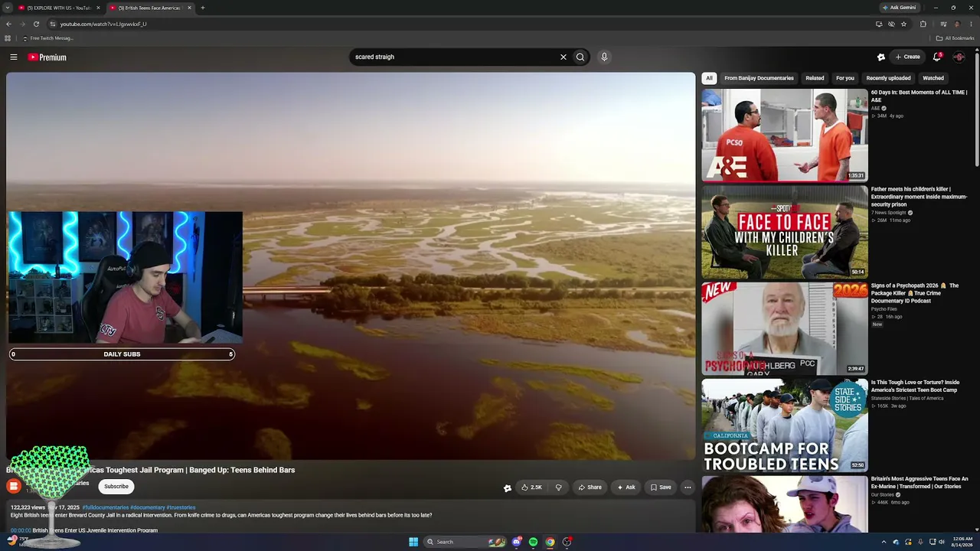Image resolution: width=980 pixels, height=551 pixels.
Task: Open the Windows Start menu
Action: [413, 542]
